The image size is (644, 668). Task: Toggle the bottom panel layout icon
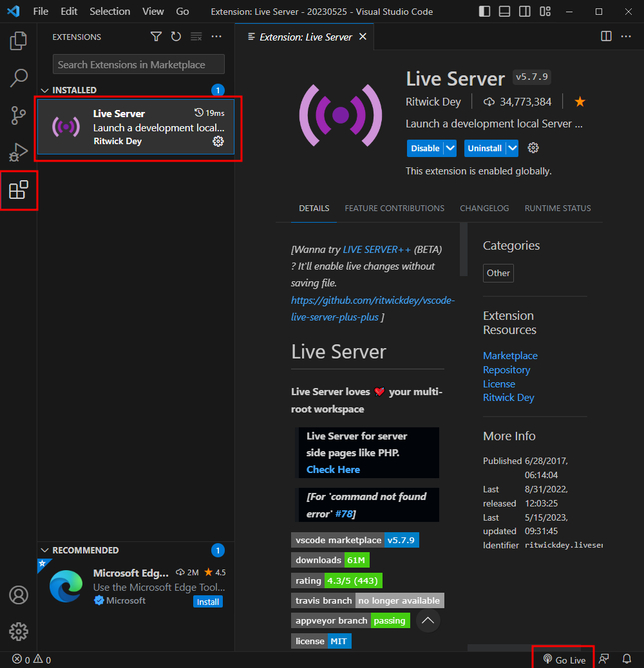[505, 12]
